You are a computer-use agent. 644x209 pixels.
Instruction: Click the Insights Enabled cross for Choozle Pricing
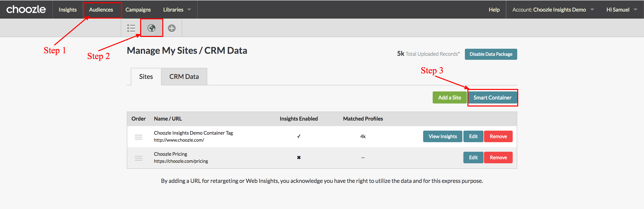click(299, 158)
